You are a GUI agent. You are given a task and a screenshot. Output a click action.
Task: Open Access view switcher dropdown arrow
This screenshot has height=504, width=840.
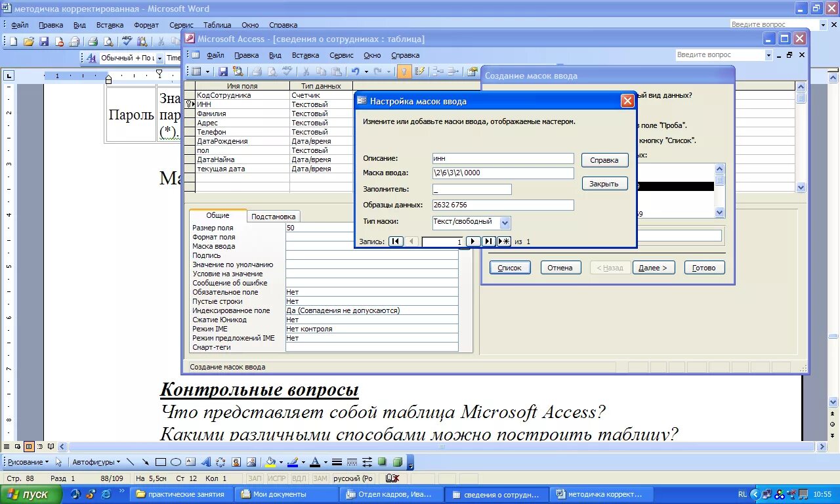point(208,71)
